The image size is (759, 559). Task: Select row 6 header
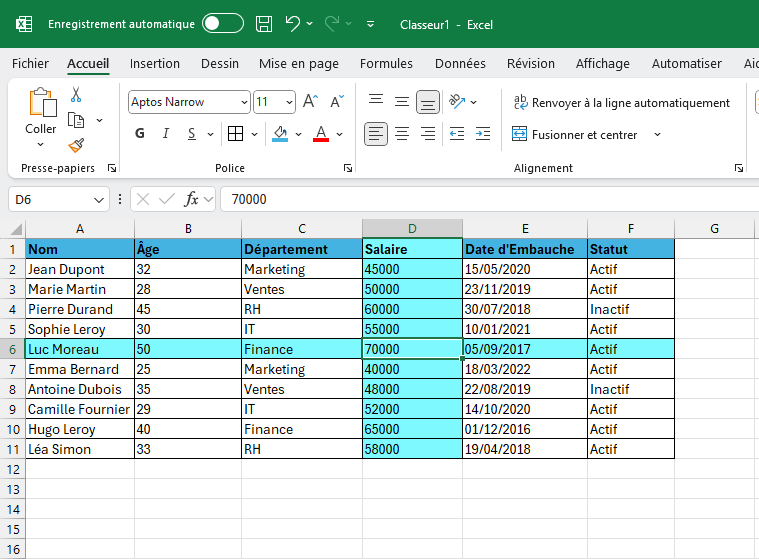13,349
